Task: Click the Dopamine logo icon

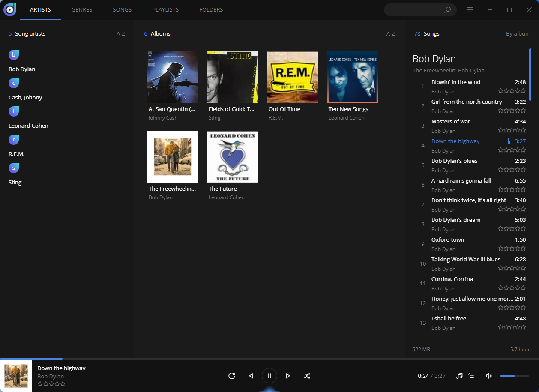Action: coord(9,9)
